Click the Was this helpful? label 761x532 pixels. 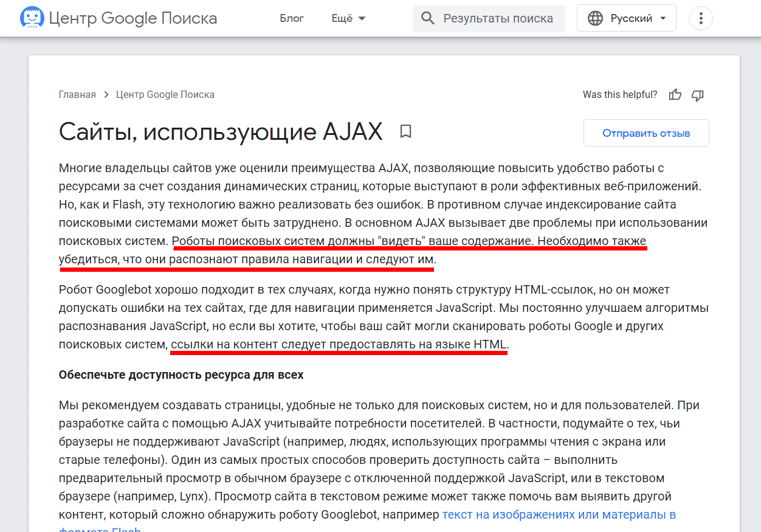coord(620,95)
